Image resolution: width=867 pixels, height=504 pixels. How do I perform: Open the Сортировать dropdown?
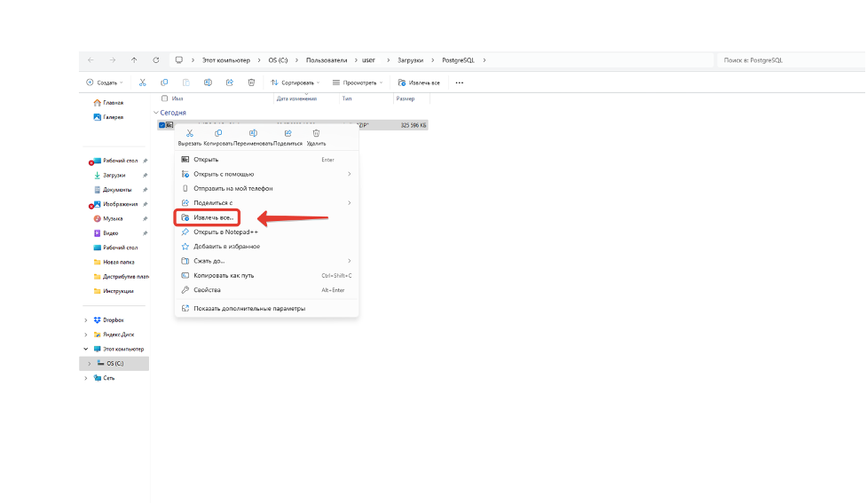point(295,83)
